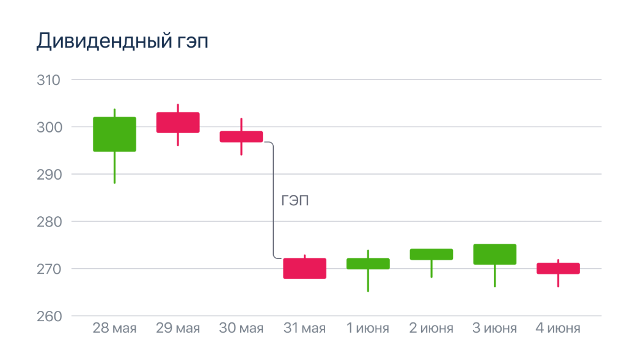The width and height of the screenshot is (638, 364).
Task: Click the 280 price axis label
Action: pyautogui.click(x=51, y=222)
